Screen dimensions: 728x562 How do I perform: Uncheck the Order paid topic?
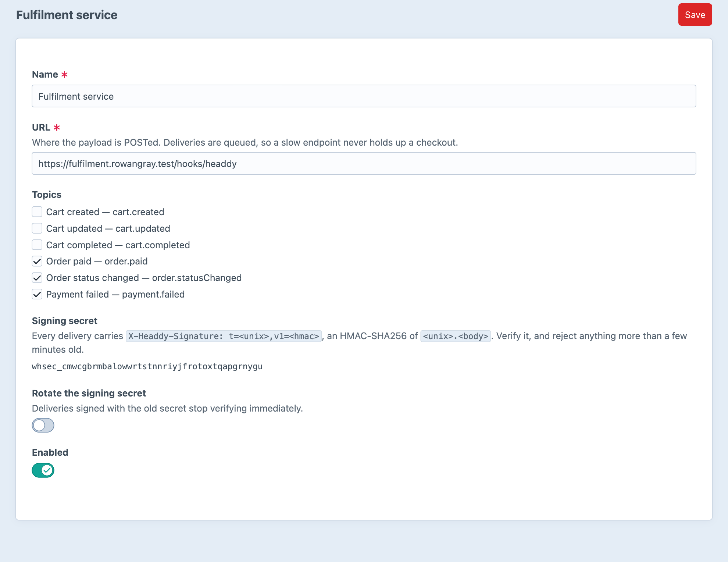(x=37, y=261)
